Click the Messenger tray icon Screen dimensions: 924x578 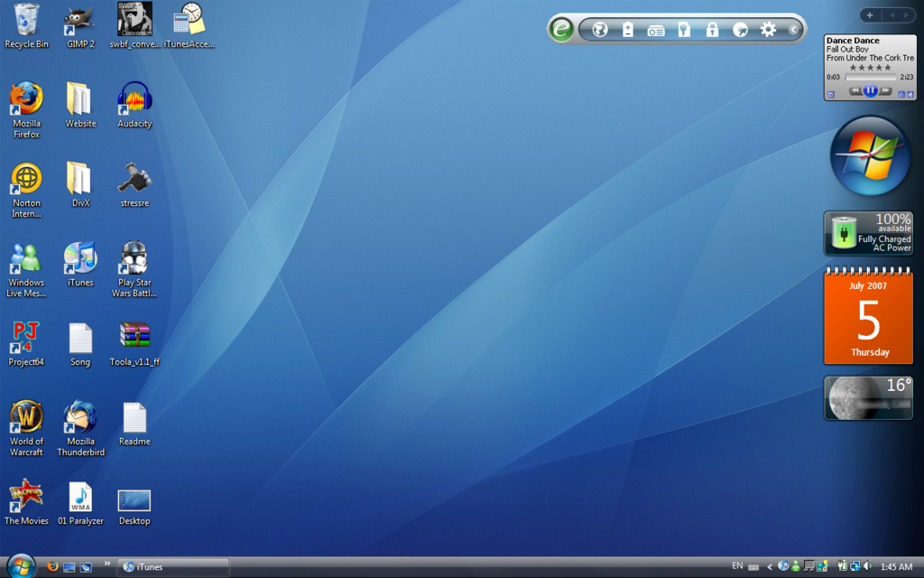click(x=796, y=566)
